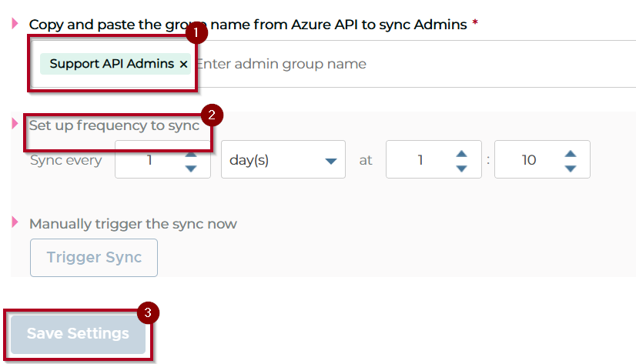The image size is (636, 364).
Task: Click the pink arrow beside Set up frequency
Action: (x=15, y=124)
